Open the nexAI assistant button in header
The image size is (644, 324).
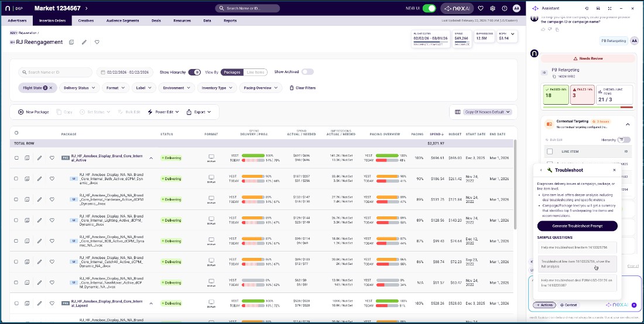[x=457, y=8]
